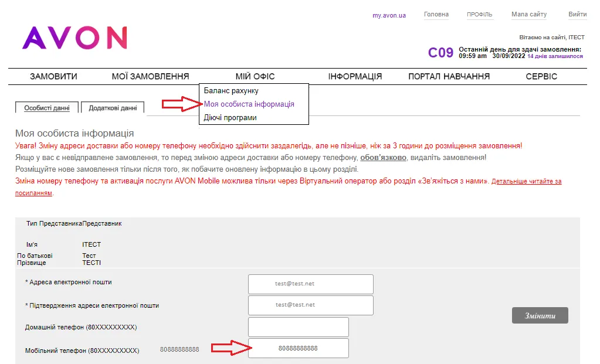
Task: Switch to Додаткові данні tab
Action: pyautogui.click(x=113, y=108)
